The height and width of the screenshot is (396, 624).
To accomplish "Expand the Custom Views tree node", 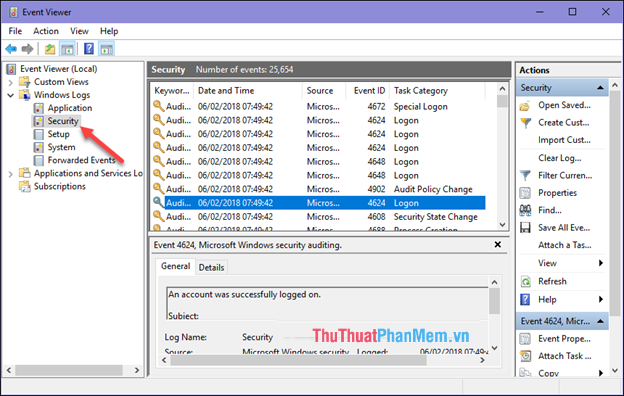I will coord(11,82).
